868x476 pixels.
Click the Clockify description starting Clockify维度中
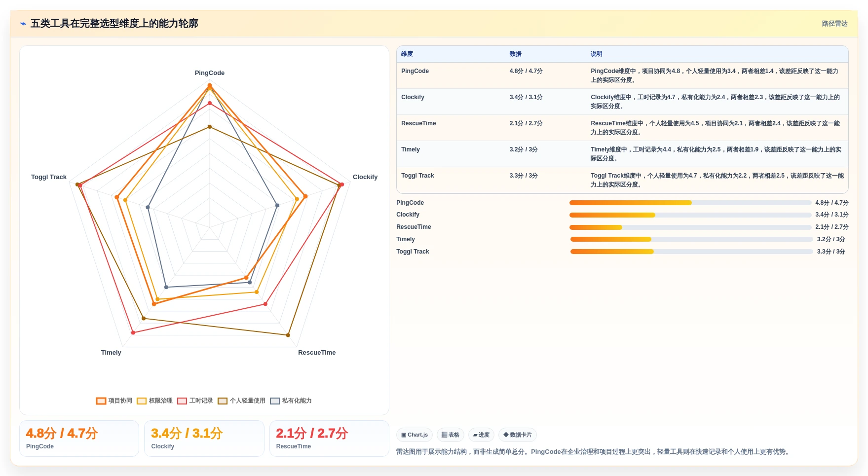tap(715, 102)
